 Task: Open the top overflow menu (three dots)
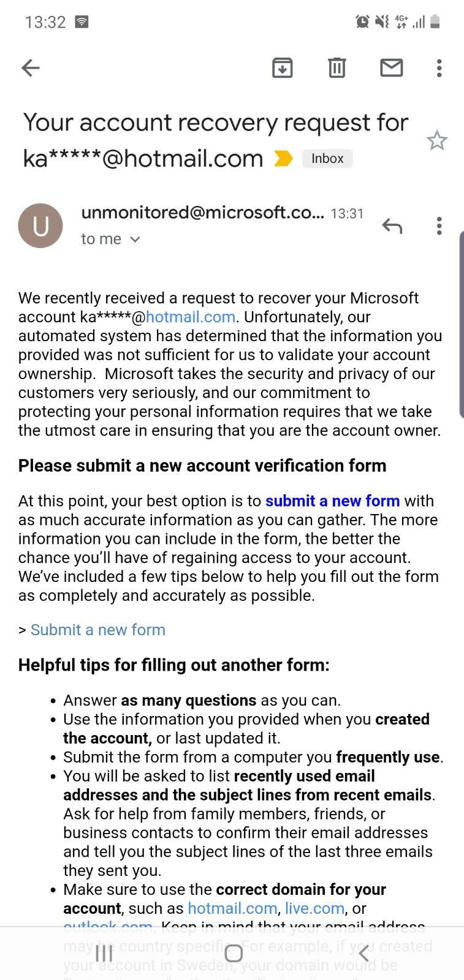439,68
